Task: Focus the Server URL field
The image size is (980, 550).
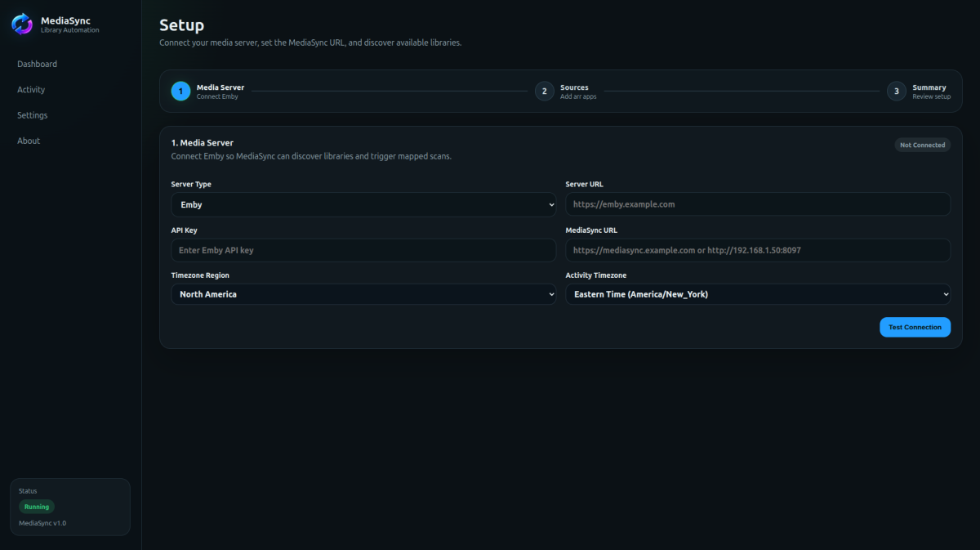Action: click(758, 204)
